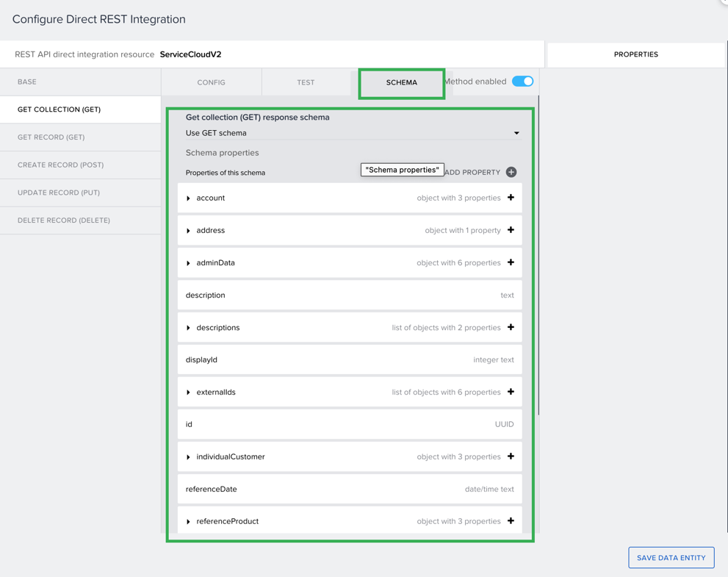Click plus icon on externalIds row
Image resolution: width=728 pixels, height=577 pixels.
[x=511, y=392]
